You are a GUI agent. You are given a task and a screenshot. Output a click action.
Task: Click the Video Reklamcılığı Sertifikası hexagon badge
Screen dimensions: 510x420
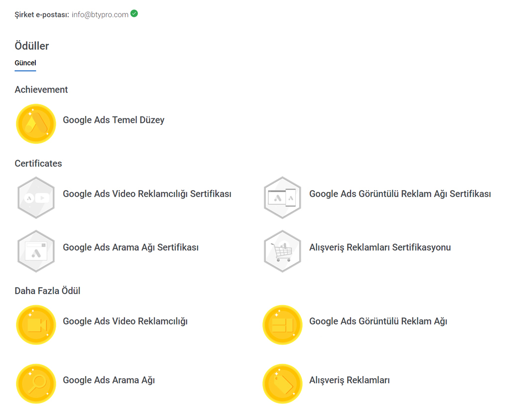(36, 198)
